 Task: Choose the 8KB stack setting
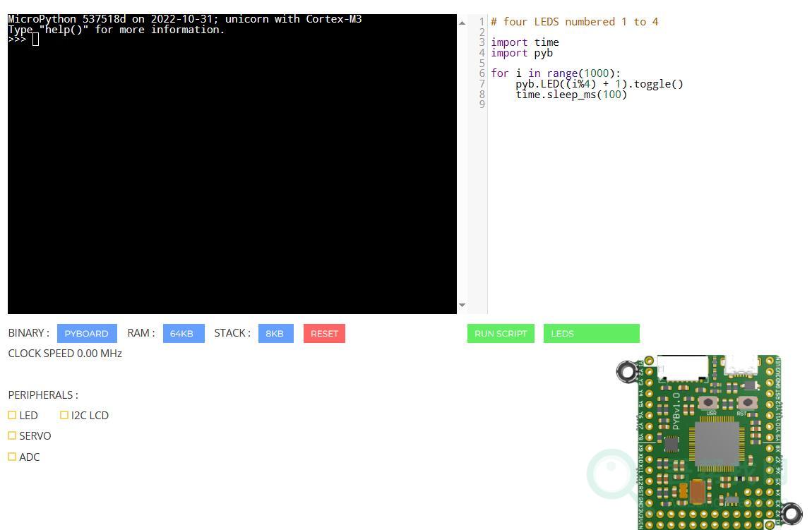(275, 333)
